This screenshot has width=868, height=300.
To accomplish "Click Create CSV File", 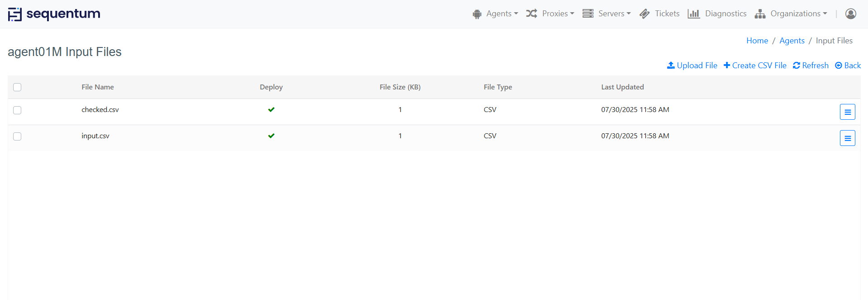I will click(x=755, y=66).
